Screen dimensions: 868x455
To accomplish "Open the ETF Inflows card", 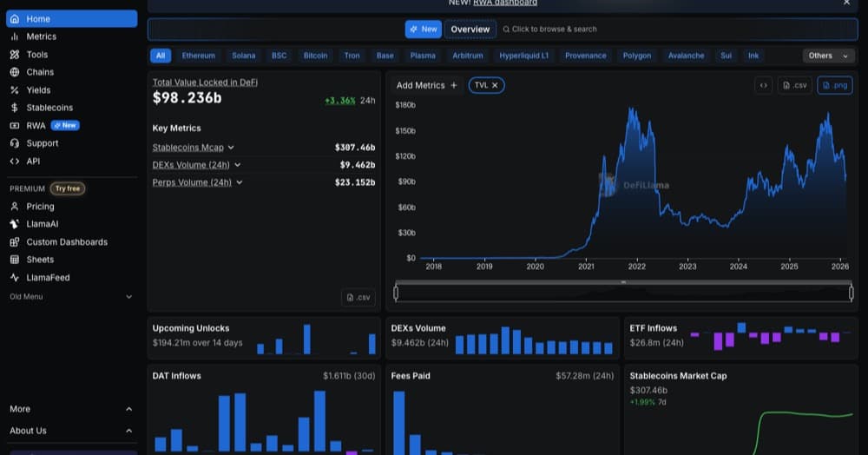I will (x=740, y=338).
